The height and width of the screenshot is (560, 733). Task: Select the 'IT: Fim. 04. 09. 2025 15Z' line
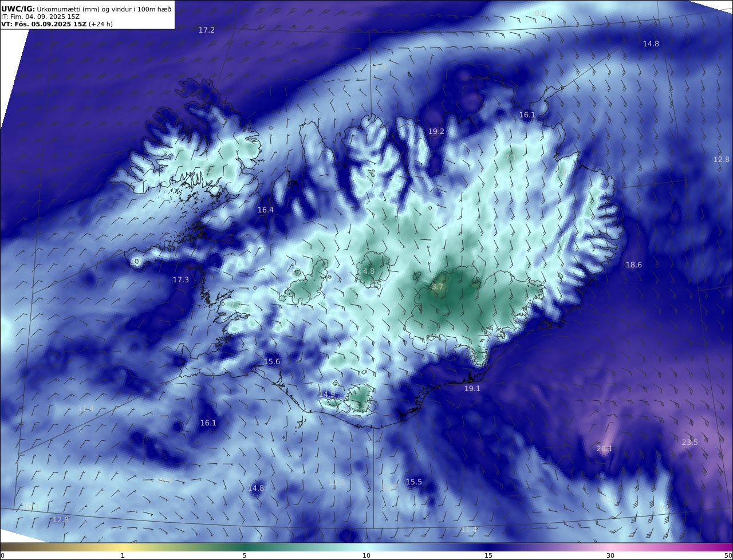tap(40, 17)
